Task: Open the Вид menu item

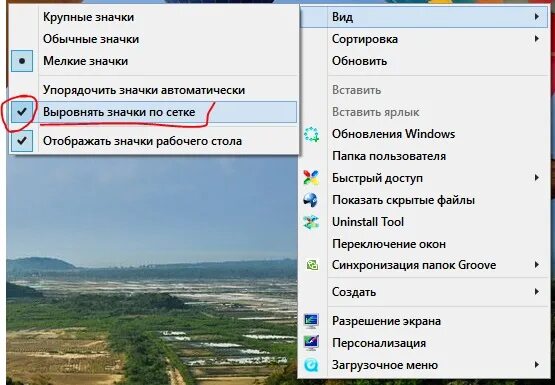Action: [x=425, y=17]
